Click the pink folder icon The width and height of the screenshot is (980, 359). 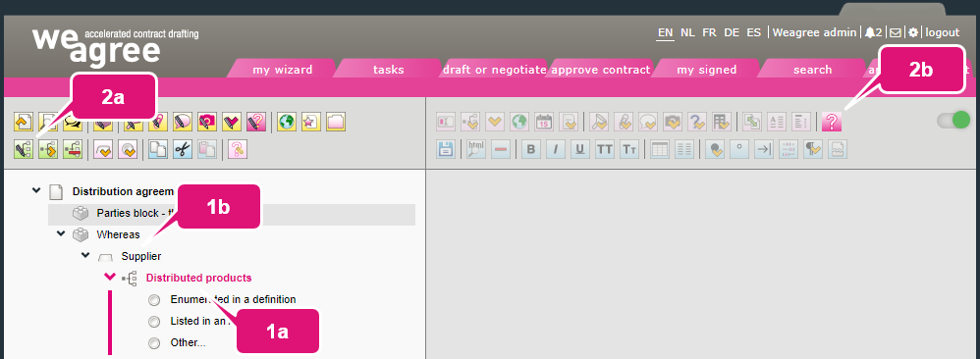pos(336,122)
